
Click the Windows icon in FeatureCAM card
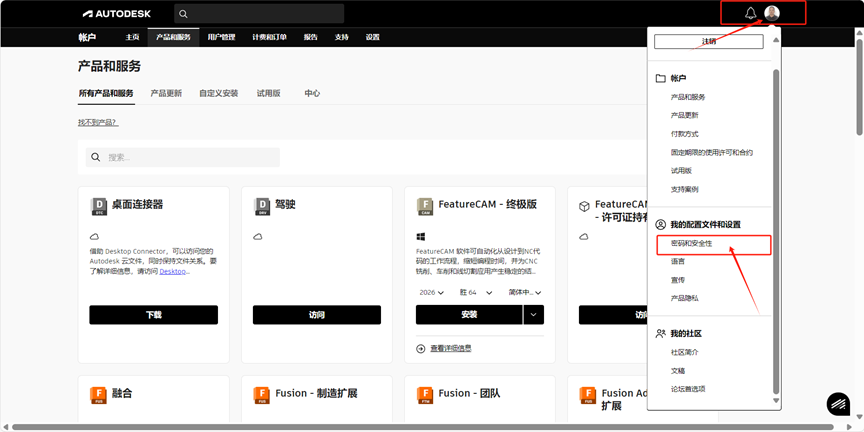pyautogui.click(x=420, y=237)
